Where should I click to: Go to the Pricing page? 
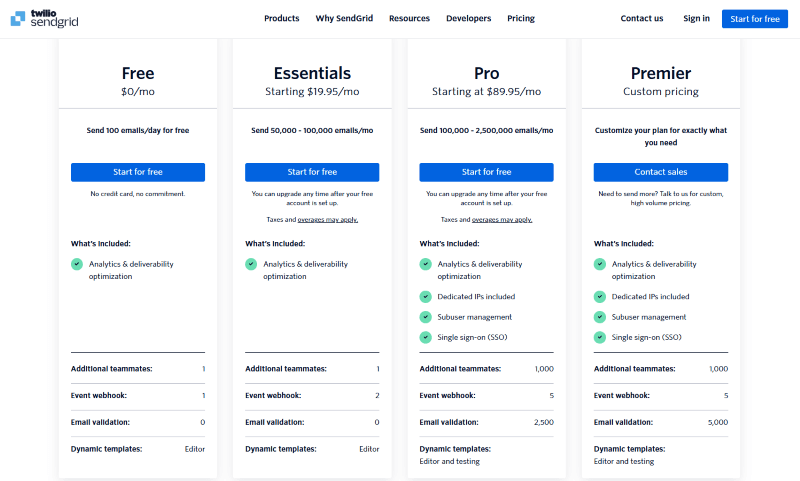tap(521, 18)
